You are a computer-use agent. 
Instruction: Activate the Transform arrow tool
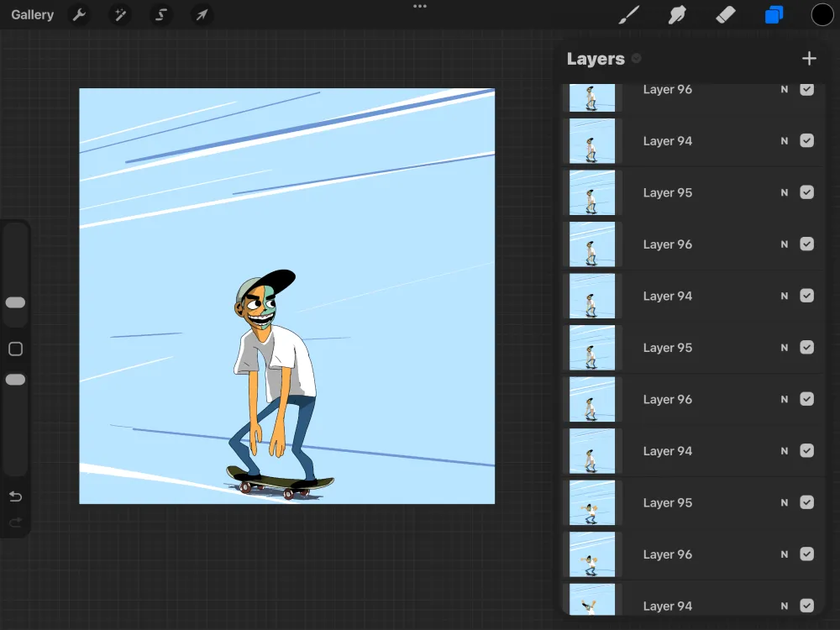click(x=202, y=15)
